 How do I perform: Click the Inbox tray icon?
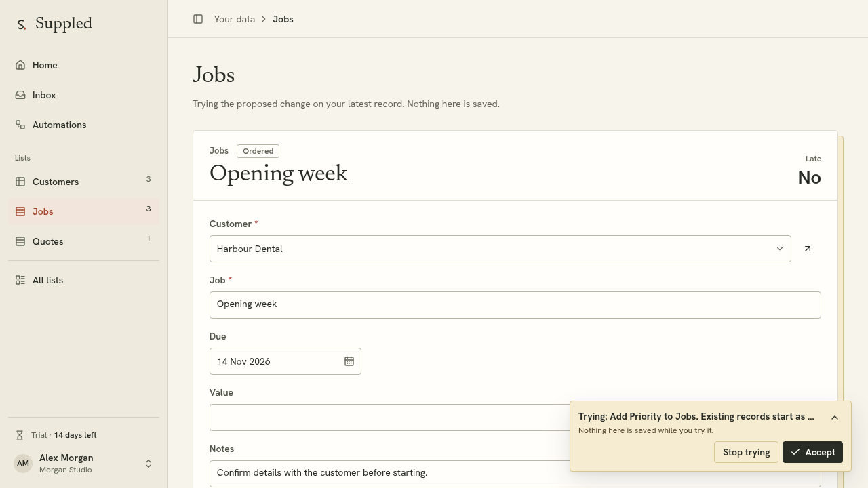20,95
